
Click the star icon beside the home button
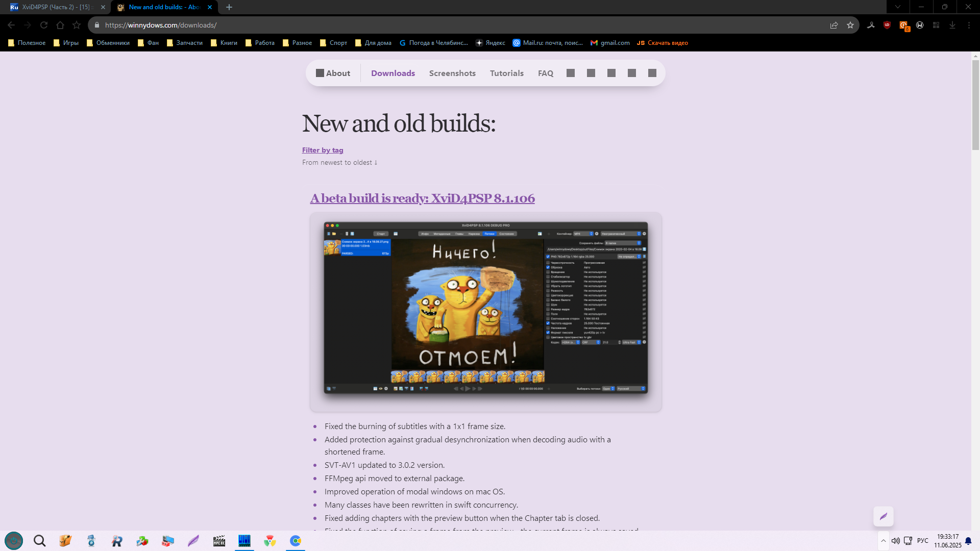click(x=77, y=25)
